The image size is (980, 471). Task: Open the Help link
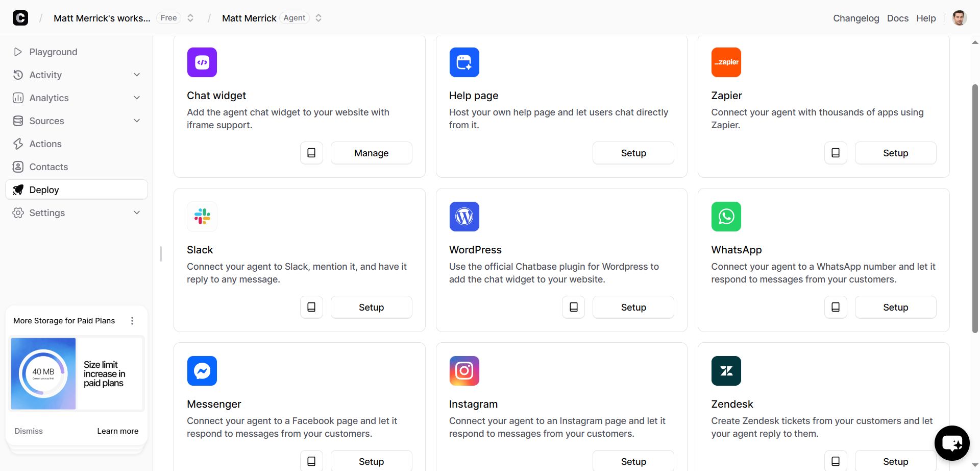(926, 18)
